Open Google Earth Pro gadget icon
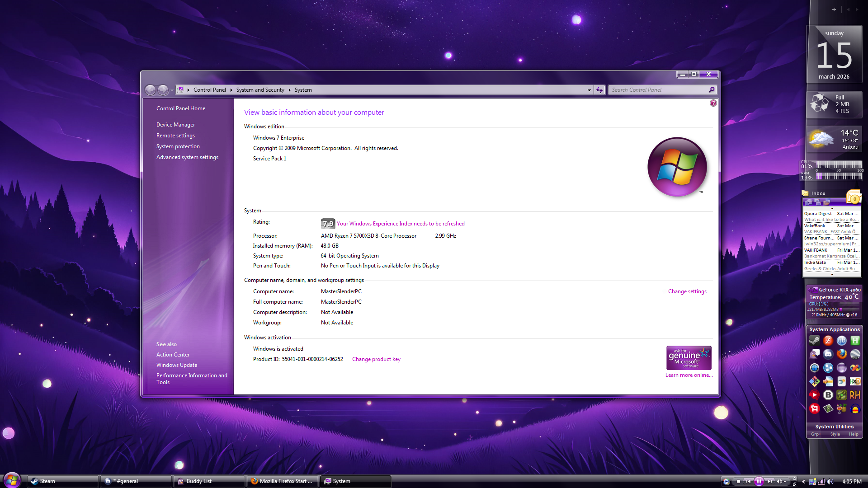 click(x=855, y=354)
